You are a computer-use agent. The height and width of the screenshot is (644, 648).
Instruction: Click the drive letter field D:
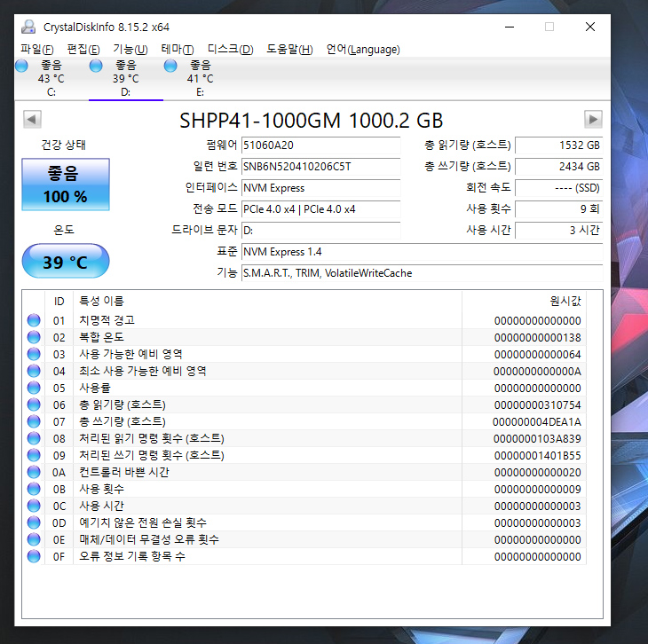pyautogui.click(x=320, y=231)
